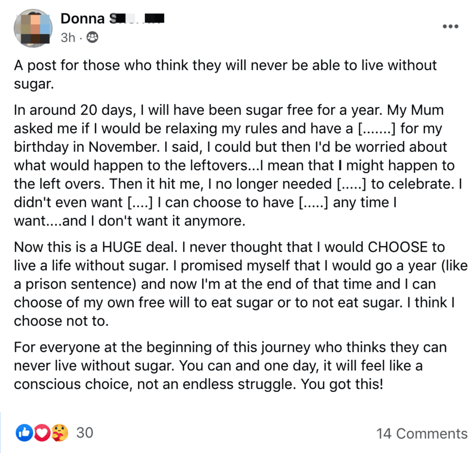Image resolution: width=476 pixels, height=453 pixels.
Task: Open the three-dot post options menu
Action: click(x=450, y=26)
